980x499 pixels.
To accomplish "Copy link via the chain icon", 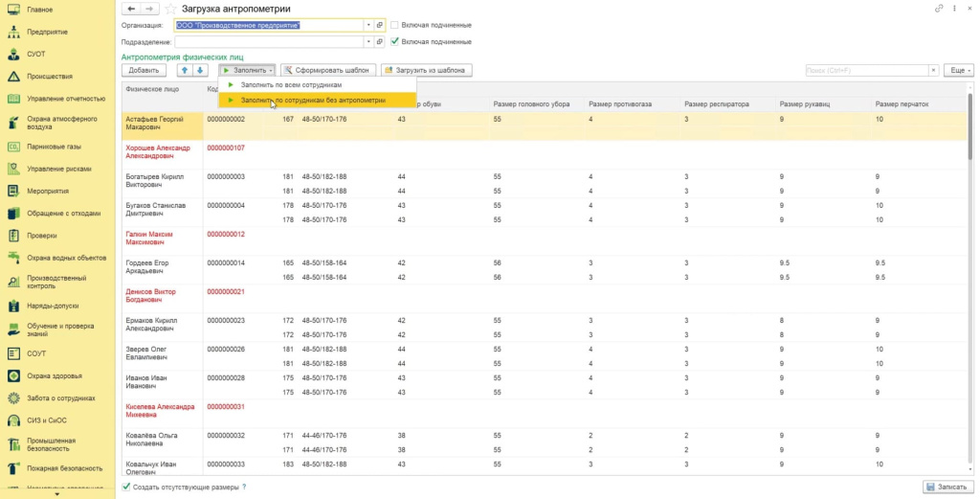I will point(939,9).
